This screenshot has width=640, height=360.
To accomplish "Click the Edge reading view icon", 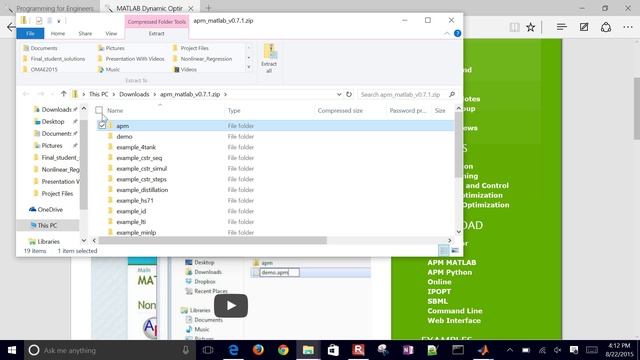I will point(514,27).
